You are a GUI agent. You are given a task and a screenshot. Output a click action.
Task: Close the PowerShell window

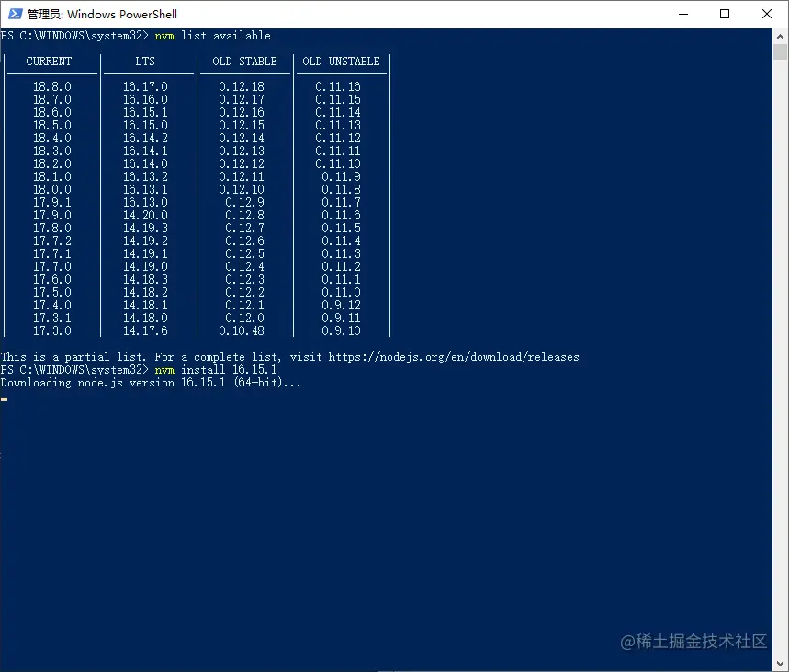point(766,14)
